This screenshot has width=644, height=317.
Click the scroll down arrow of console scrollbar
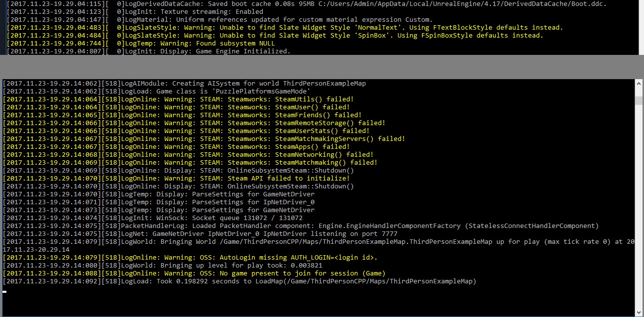tap(640, 313)
